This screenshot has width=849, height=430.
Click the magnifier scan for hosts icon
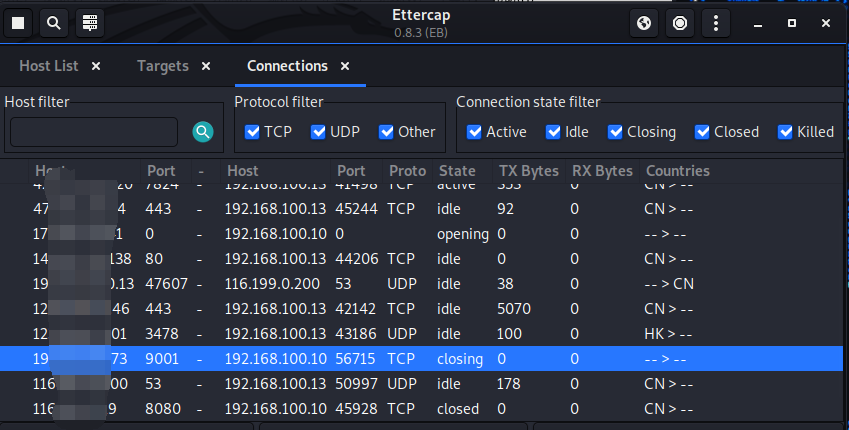tap(54, 23)
